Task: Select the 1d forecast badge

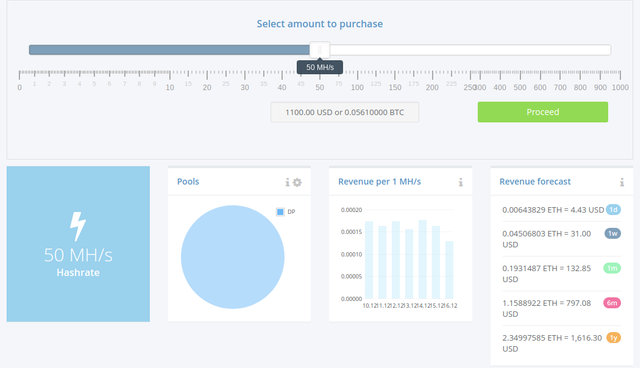Action: click(613, 210)
